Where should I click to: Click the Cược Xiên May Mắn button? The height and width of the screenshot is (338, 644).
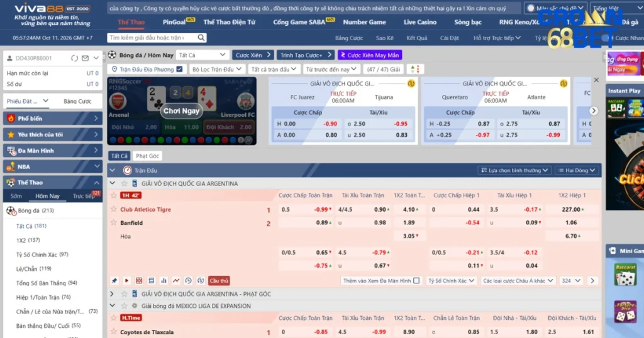tap(370, 55)
